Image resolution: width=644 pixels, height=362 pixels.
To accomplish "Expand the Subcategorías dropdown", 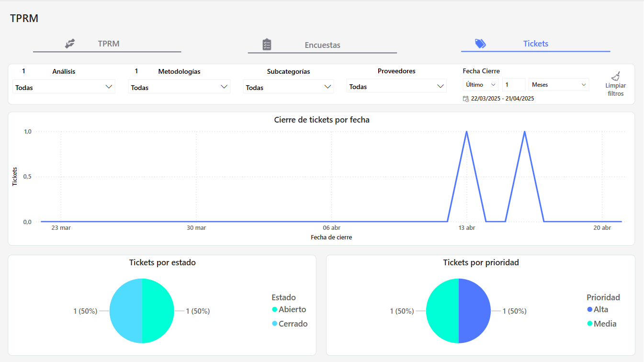I will pyautogui.click(x=288, y=87).
